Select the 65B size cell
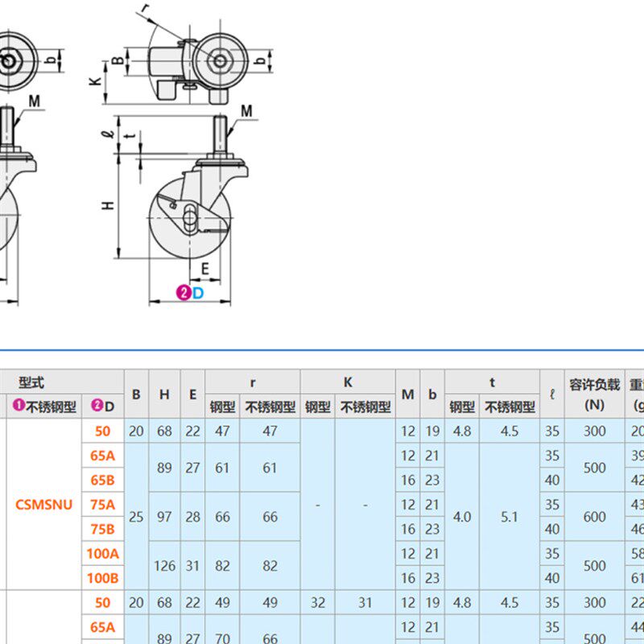 pyautogui.click(x=103, y=480)
